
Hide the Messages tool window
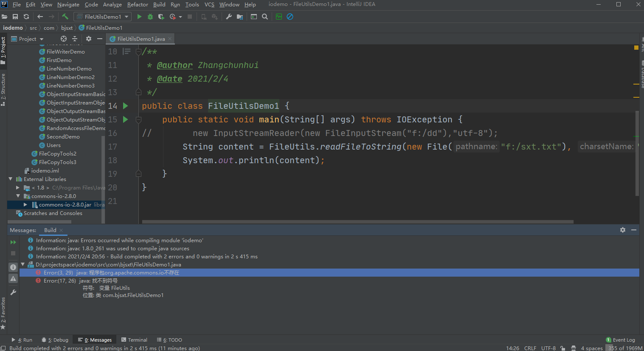634,230
